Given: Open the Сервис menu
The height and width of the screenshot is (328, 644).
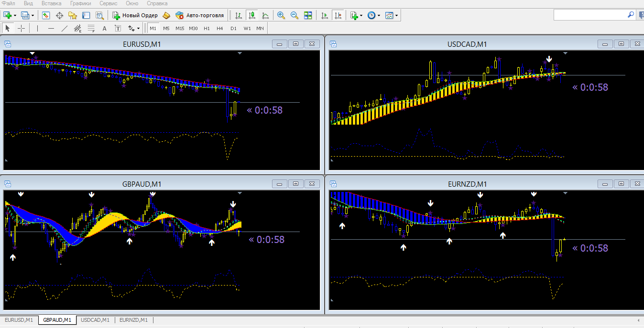Looking at the screenshot, I should pyautogui.click(x=108, y=3).
